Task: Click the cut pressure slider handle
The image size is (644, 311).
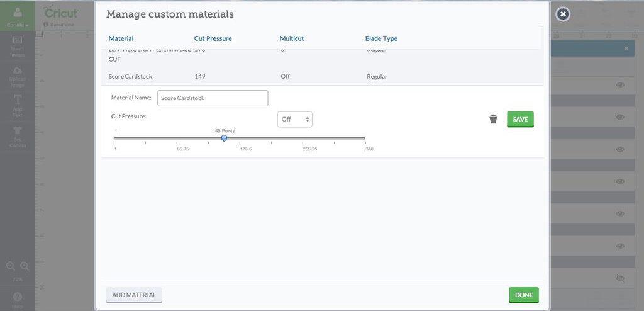Action: tap(224, 139)
